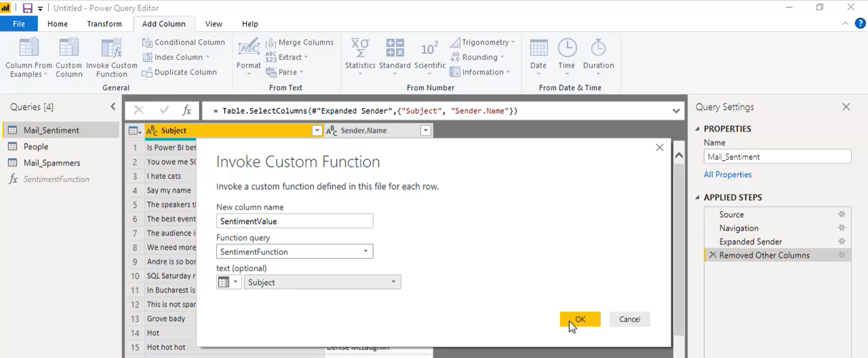Click Merge Columns
Screen dimensions: 868x358
pos(299,42)
